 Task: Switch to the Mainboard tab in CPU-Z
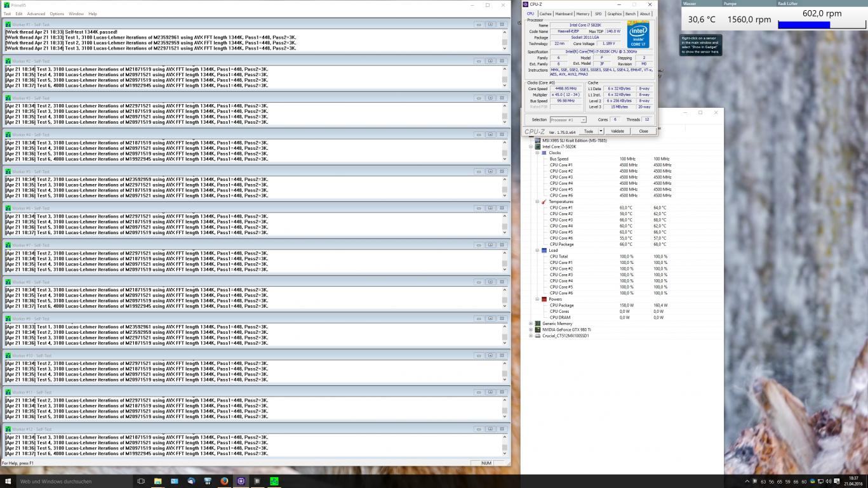[x=564, y=13]
